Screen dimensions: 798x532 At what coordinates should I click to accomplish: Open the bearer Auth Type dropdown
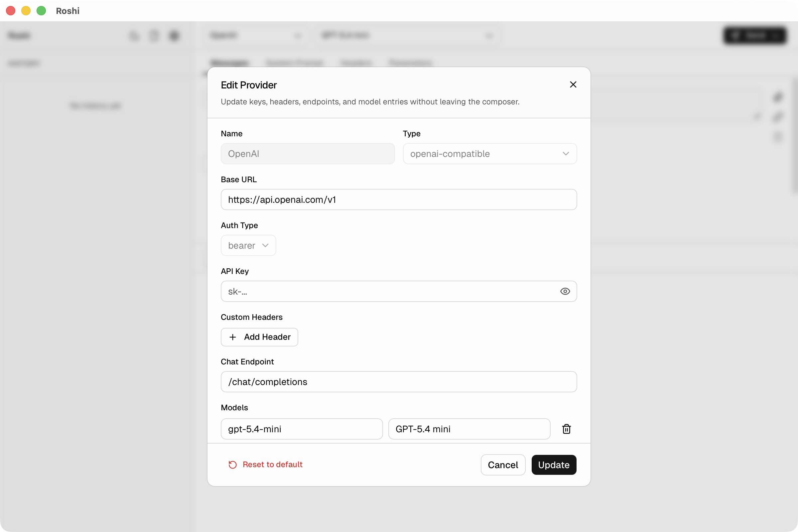click(x=248, y=245)
